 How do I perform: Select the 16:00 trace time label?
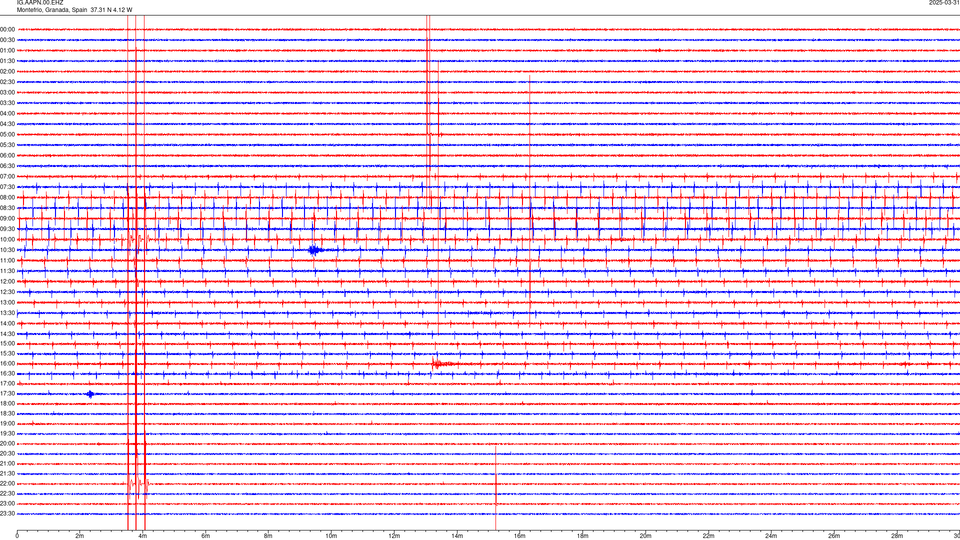(x=8, y=364)
